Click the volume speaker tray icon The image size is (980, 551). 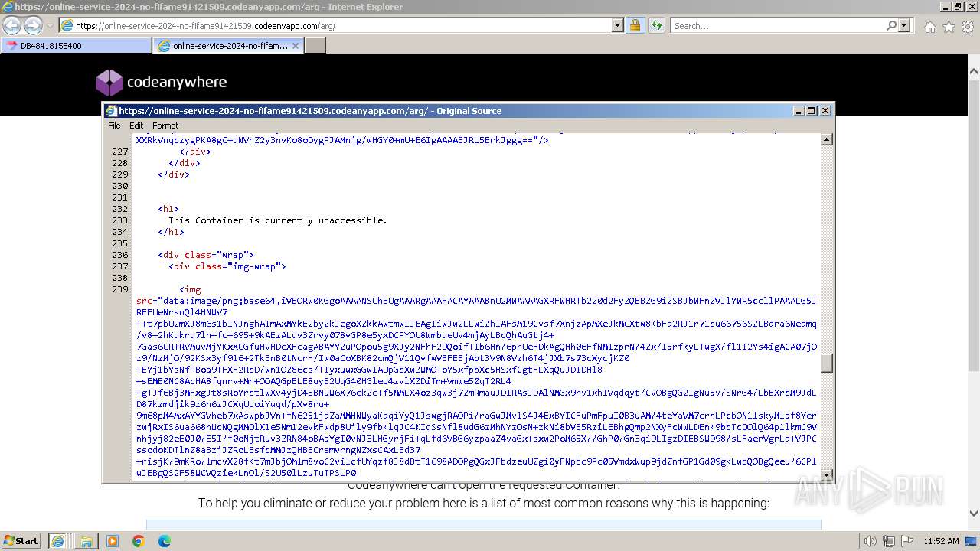click(871, 541)
